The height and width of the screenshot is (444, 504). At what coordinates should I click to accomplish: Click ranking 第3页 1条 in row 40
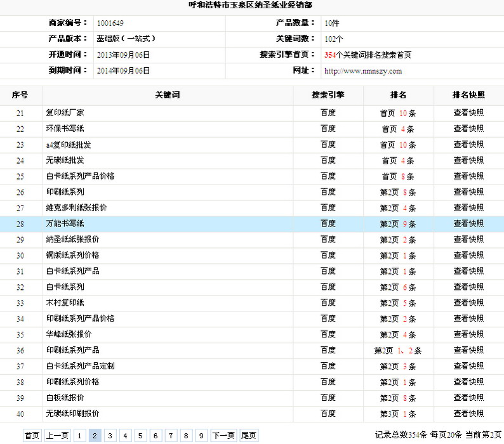click(x=398, y=414)
